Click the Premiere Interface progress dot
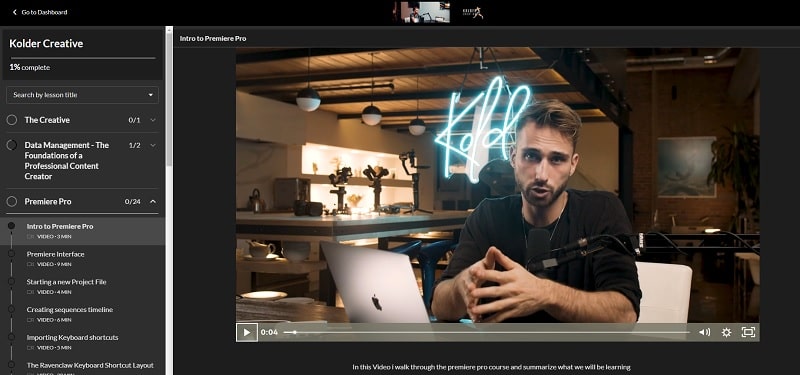The height and width of the screenshot is (375, 800). pos(11,254)
